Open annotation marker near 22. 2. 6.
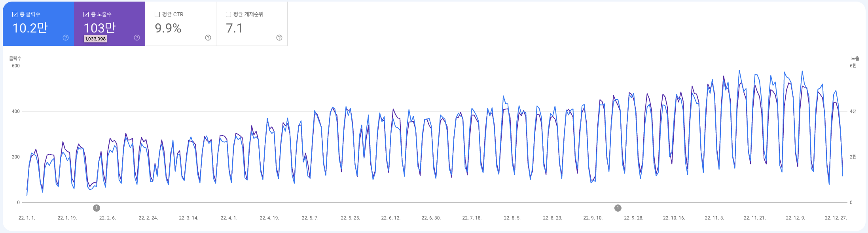The image size is (868, 233). [x=97, y=208]
